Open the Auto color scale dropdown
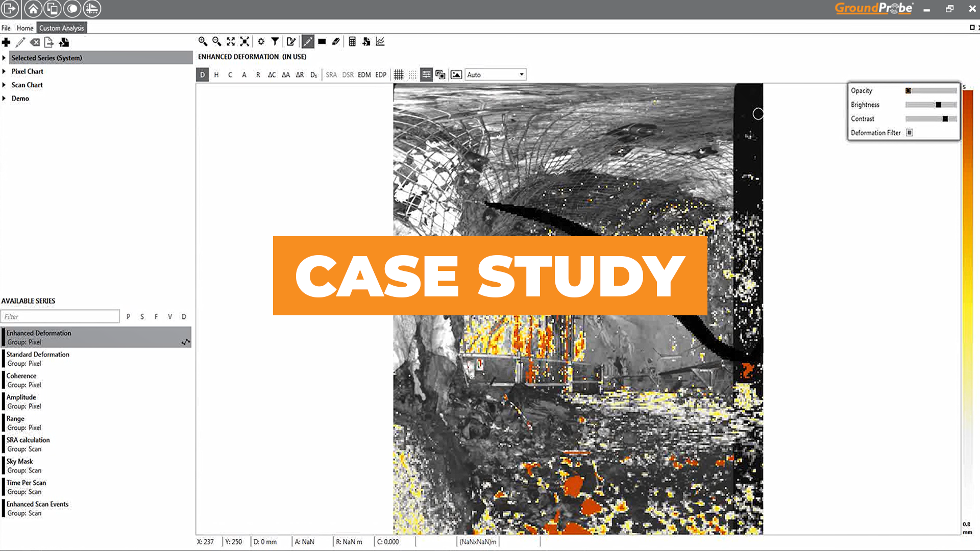 tap(495, 74)
